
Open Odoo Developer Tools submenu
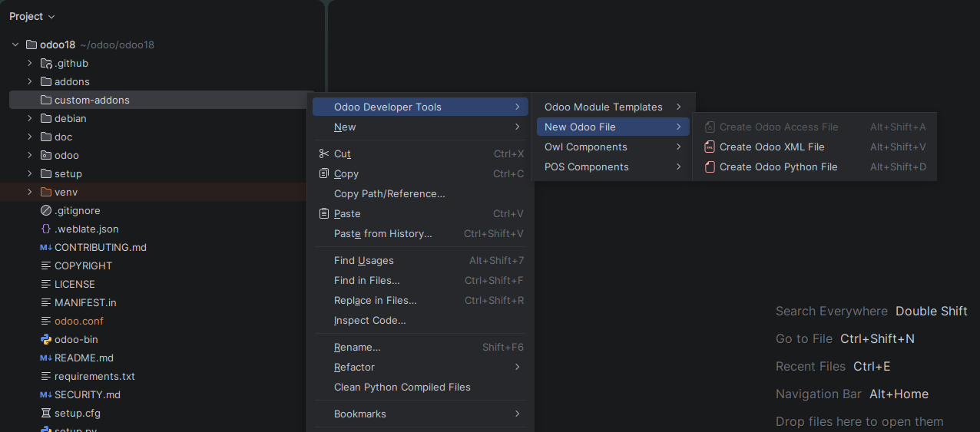[x=421, y=107]
